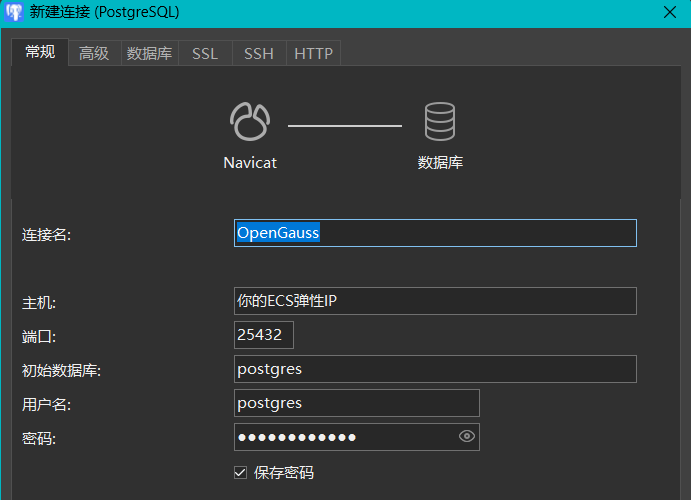Click the 主机 host input field

(435, 301)
